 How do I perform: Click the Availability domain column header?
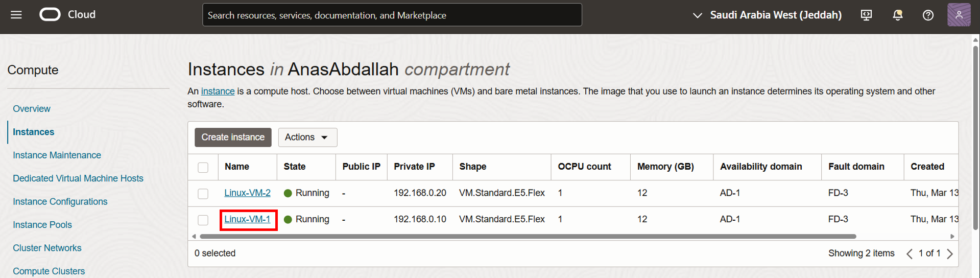(761, 167)
